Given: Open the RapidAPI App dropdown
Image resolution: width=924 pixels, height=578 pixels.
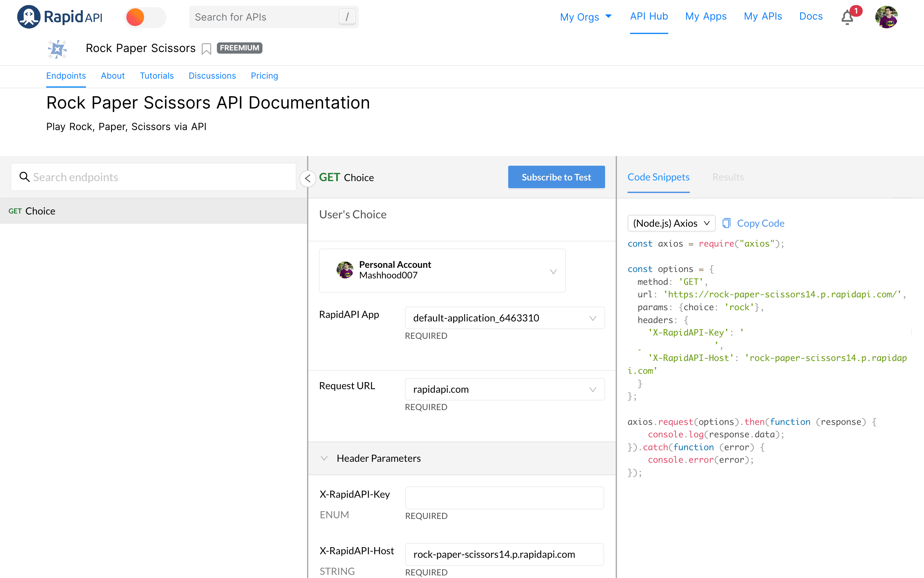Looking at the screenshot, I should [504, 318].
